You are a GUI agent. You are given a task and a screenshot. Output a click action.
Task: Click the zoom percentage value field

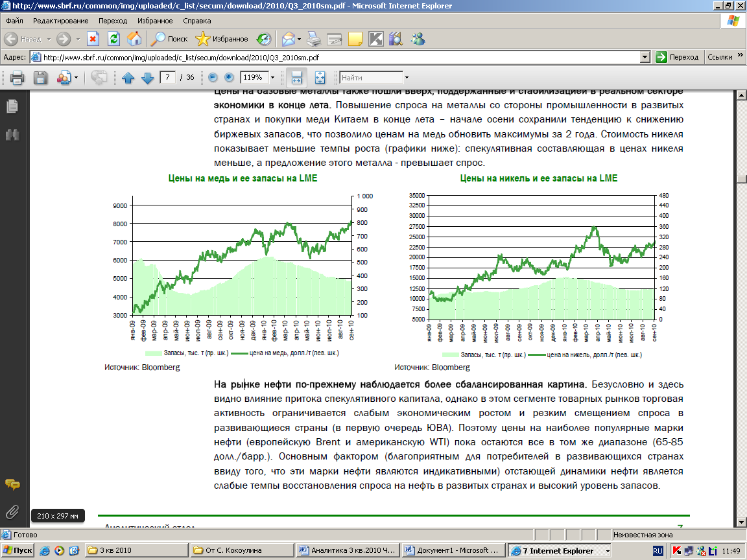click(x=254, y=77)
